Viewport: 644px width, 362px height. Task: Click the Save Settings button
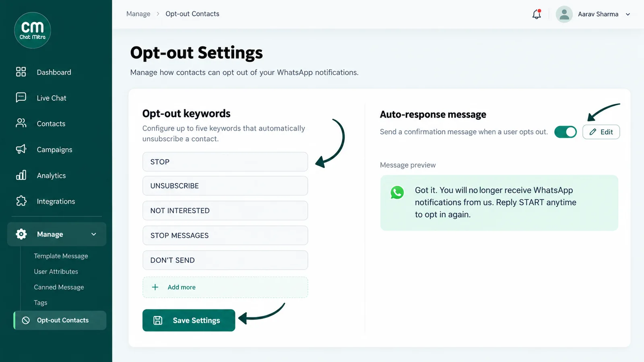pyautogui.click(x=189, y=320)
